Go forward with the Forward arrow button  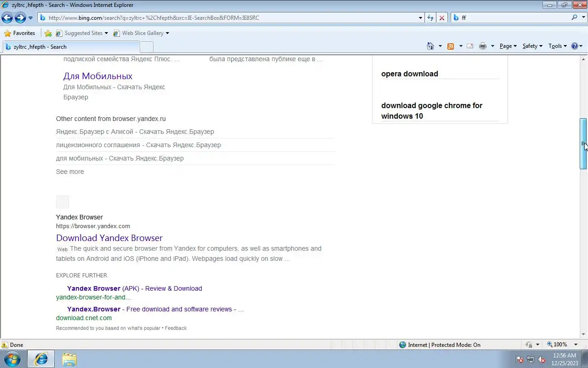click(20, 18)
